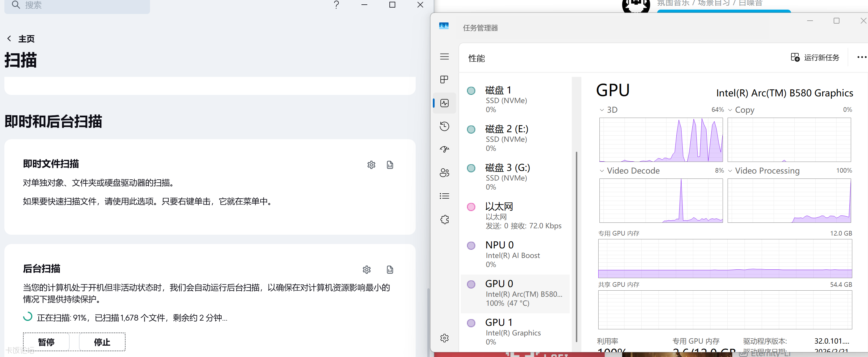This screenshot has height=357, width=868.
Task: Open Details page list icon
Action: tap(444, 196)
